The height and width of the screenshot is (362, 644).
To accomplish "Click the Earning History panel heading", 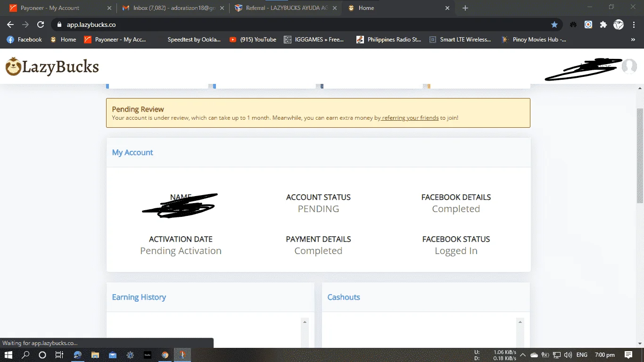I will pyautogui.click(x=139, y=297).
